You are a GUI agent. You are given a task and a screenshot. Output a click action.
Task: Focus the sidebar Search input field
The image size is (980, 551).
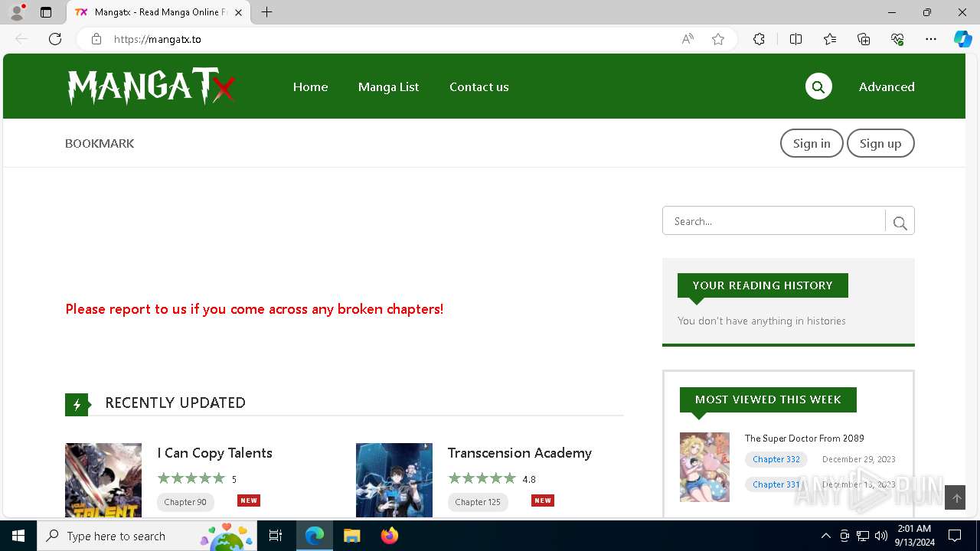[774, 221]
